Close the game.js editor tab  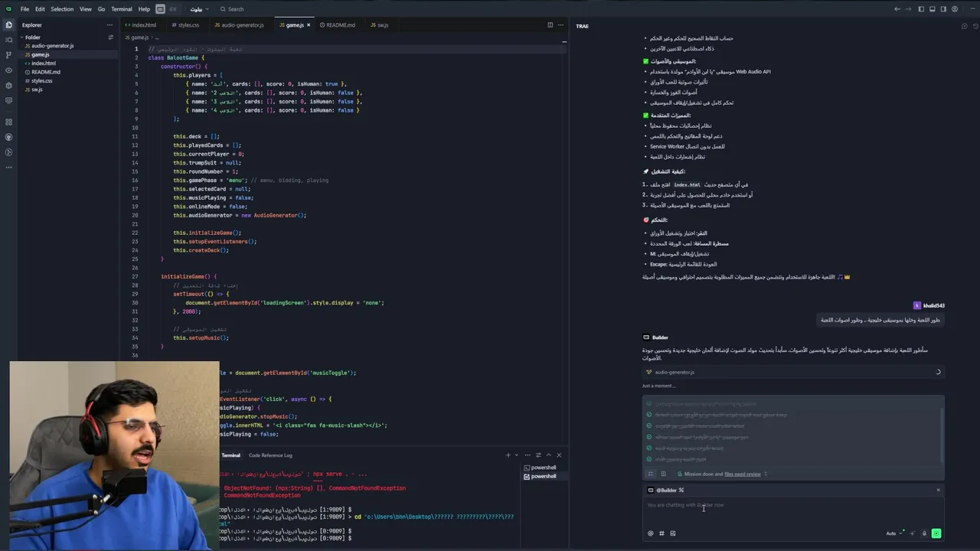click(309, 25)
